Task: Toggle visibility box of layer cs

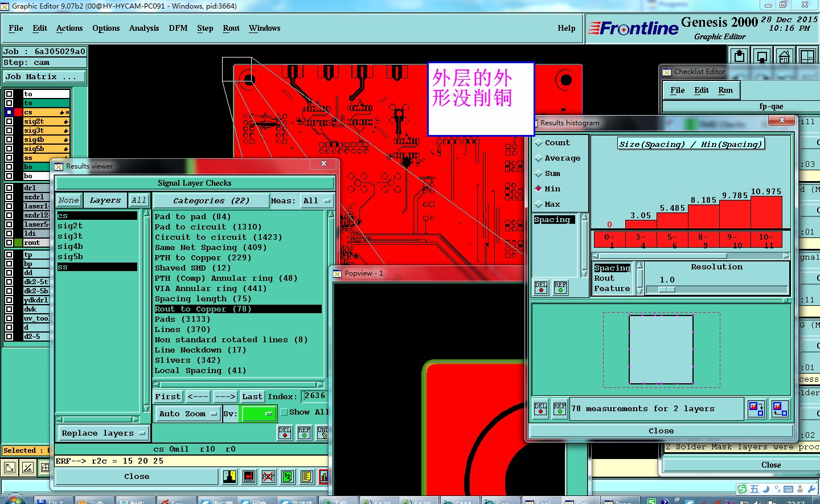Action: tap(9, 112)
